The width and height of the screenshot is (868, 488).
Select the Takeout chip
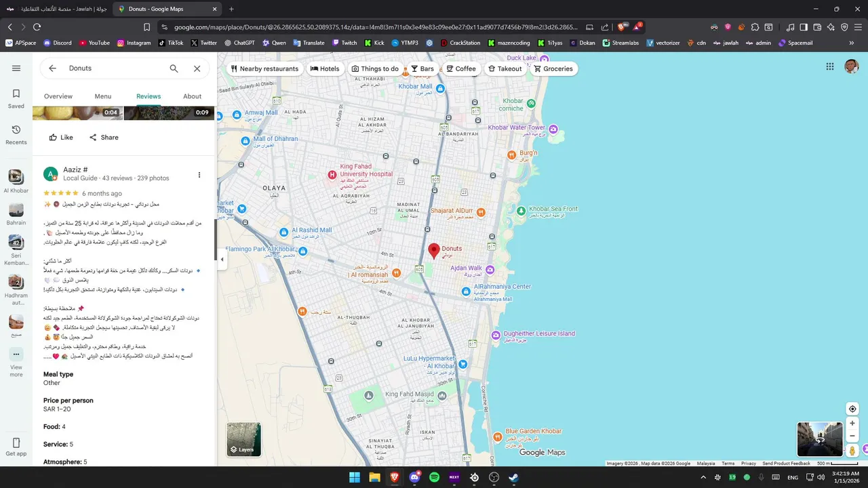[505, 68]
